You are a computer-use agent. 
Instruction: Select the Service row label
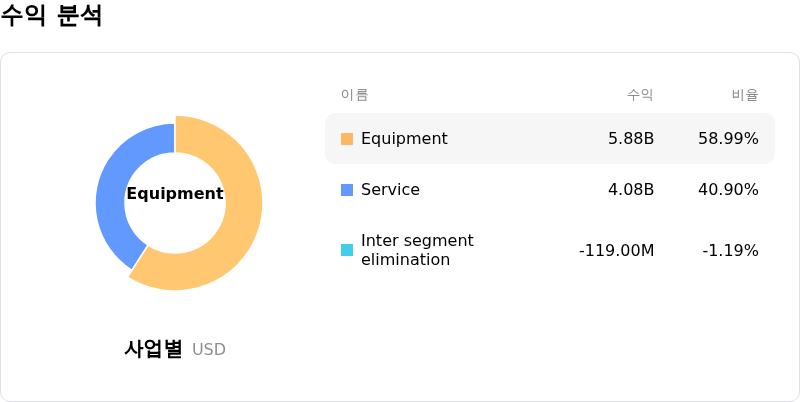click(x=390, y=190)
